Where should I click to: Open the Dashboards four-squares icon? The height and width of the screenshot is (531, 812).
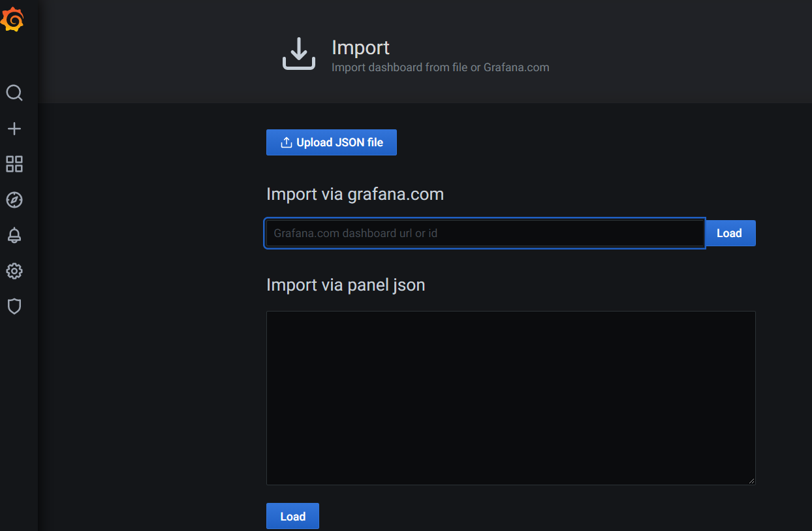[x=14, y=164]
